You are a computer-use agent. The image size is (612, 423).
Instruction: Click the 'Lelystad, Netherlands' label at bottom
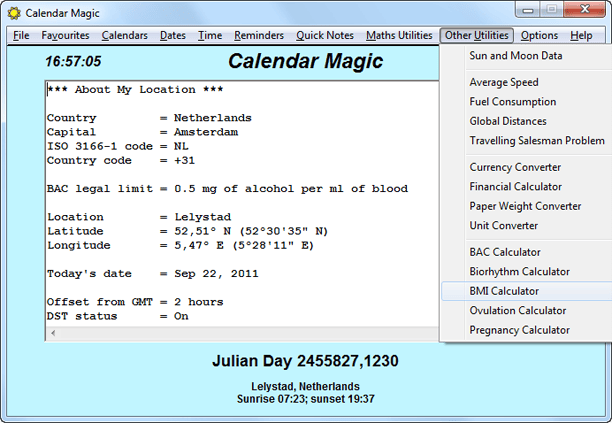[305, 386]
